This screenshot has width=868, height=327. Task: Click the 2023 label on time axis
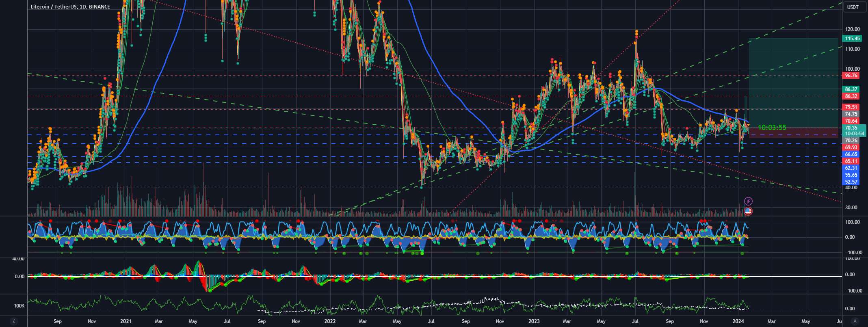(534, 321)
